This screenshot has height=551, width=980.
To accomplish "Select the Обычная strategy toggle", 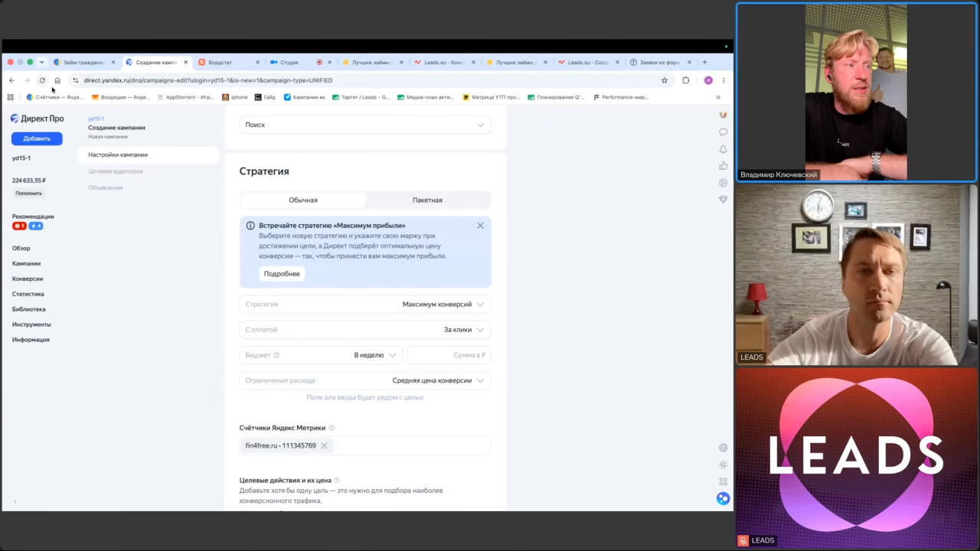I will pyautogui.click(x=303, y=200).
